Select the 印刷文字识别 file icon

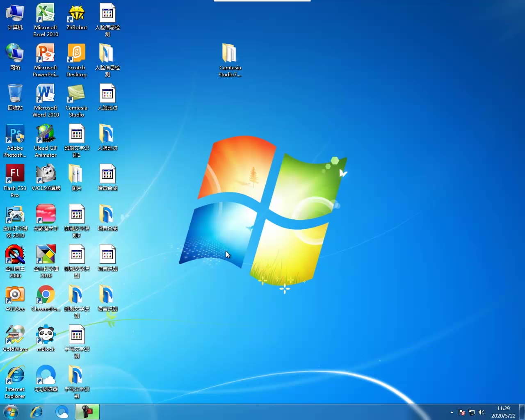pyautogui.click(x=76, y=261)
